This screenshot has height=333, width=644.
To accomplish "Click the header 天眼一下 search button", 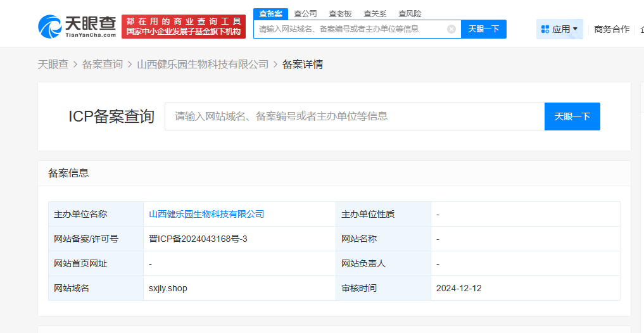I will (484, 29).
